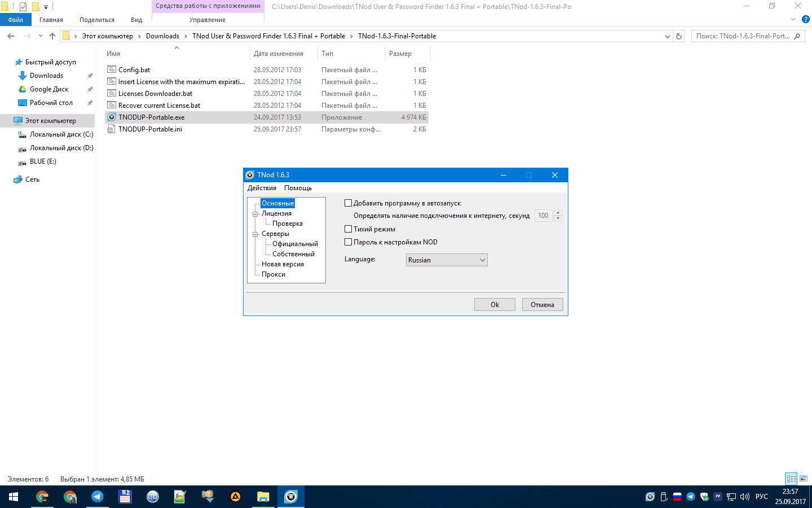812x508 pixels.
Task: Open File Explorer from the taskbar
Action: [x=263, y=497]
